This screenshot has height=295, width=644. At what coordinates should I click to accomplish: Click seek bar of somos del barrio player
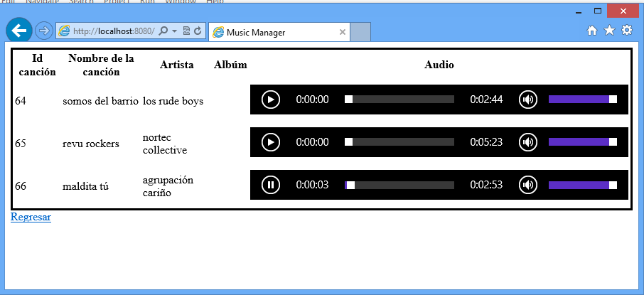[x=399, y=100]
